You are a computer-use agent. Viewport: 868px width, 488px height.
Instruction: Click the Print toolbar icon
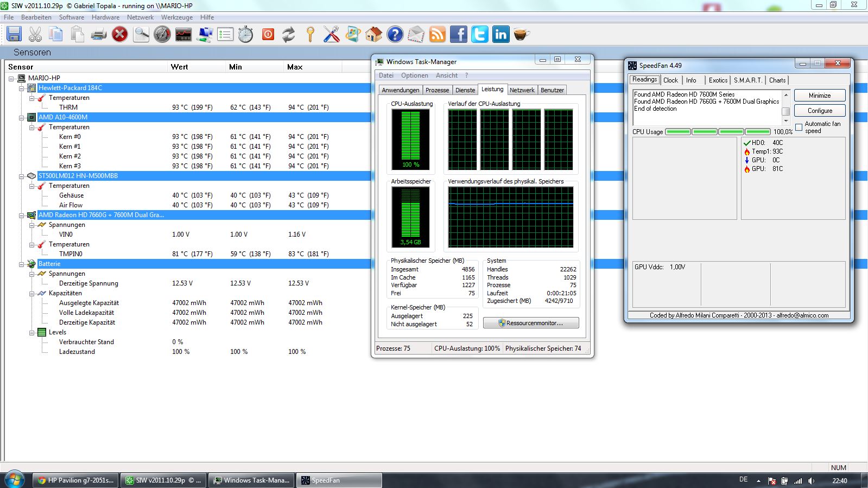(x=99, y=34)
